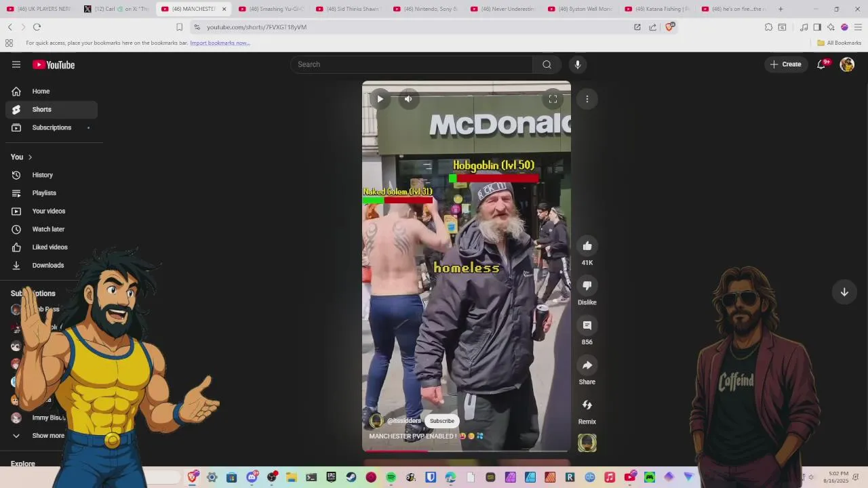Reload the page
The height and width of the screenshot is (488, 868).
click(37, 27)
